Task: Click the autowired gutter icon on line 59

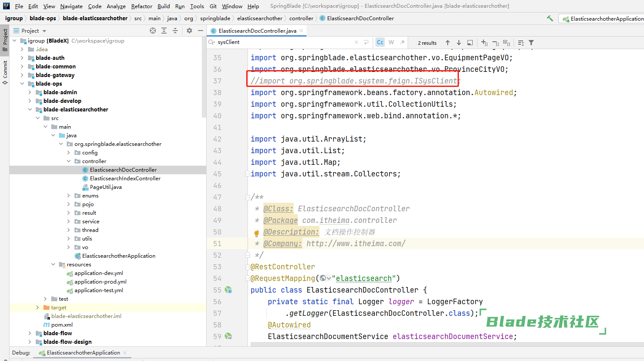Action: coord(229,336)
